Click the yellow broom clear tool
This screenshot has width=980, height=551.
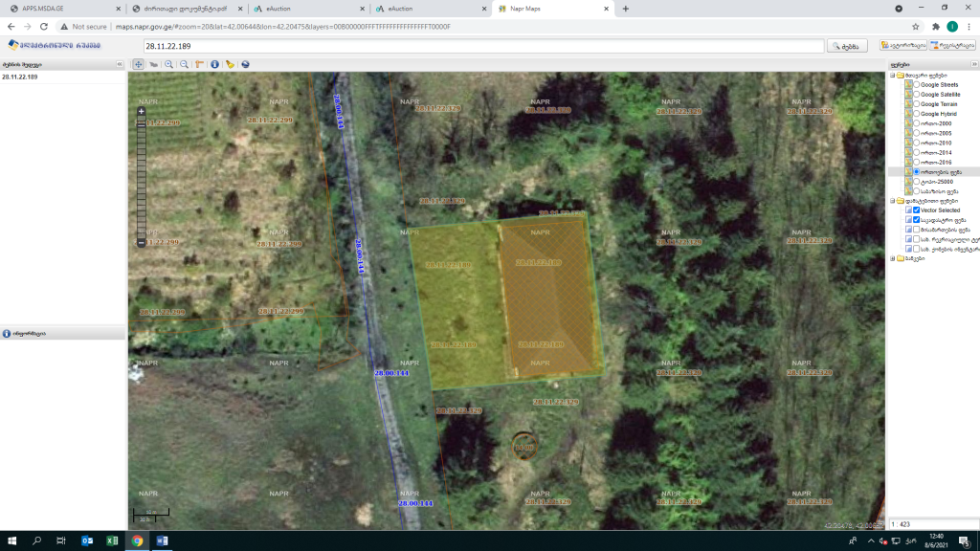point(230,64)
